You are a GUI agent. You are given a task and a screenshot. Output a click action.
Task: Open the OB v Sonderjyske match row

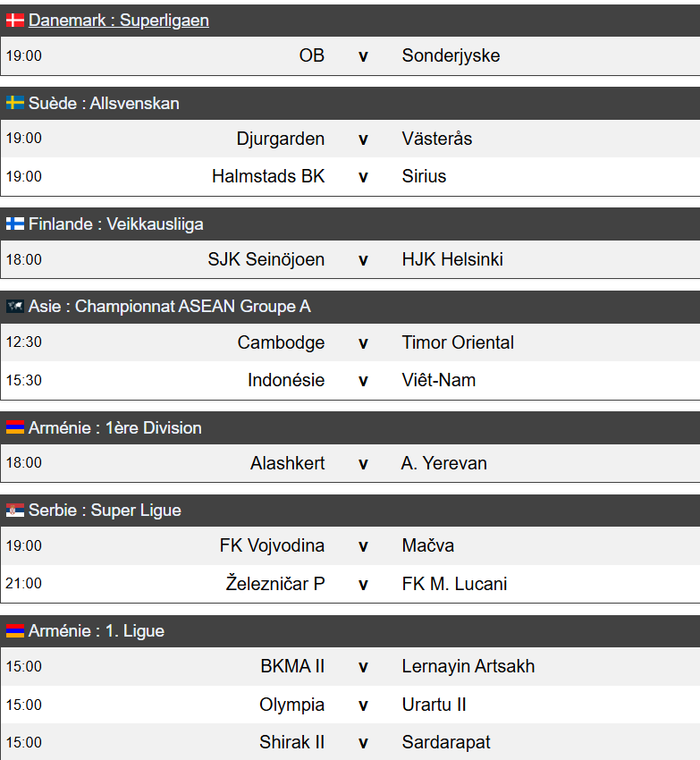click(350, 55)
